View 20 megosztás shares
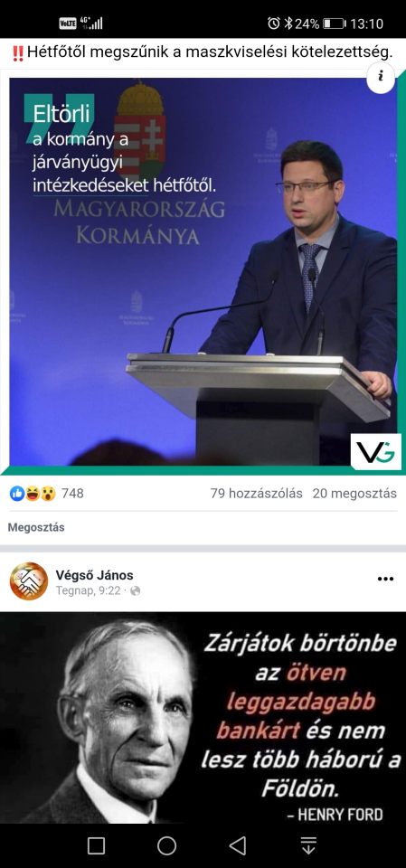 pos(354,494)
